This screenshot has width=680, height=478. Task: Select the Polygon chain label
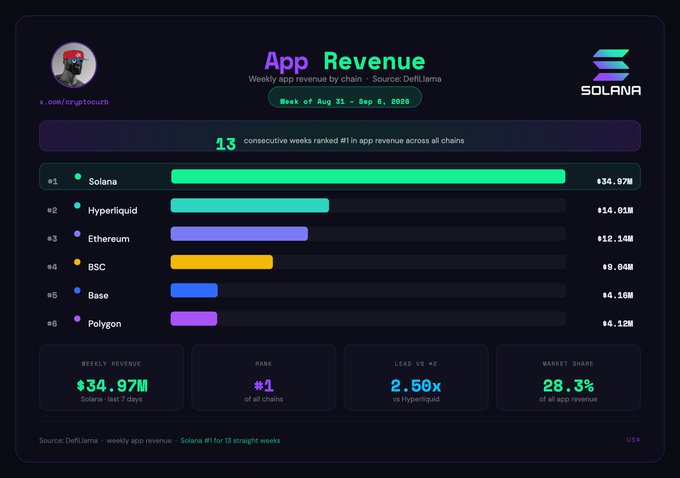point(105,324)
